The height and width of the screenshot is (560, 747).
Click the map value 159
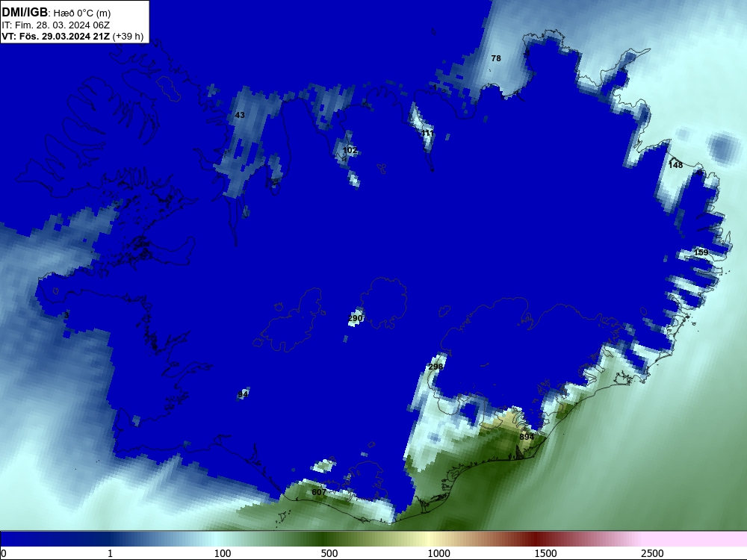pos(701,252)
